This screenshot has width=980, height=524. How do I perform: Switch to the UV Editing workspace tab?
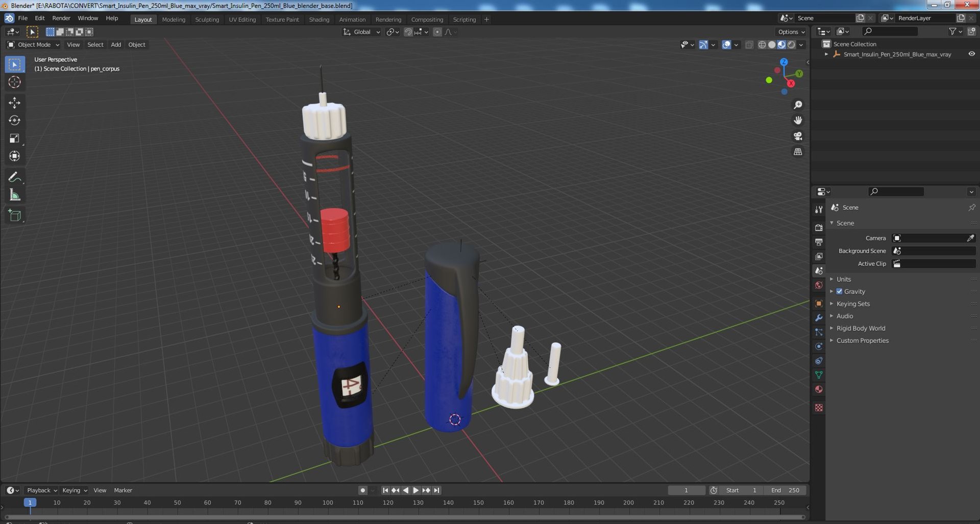pyautogui.click(x=242, y=19)
